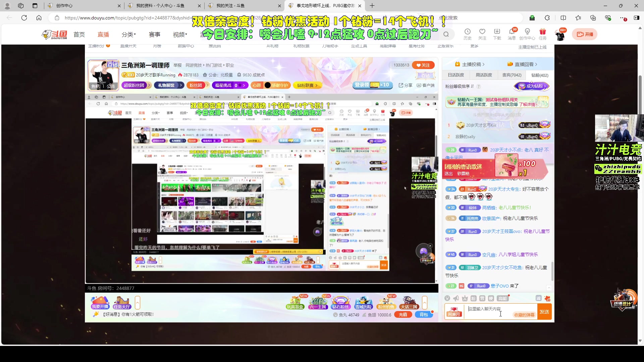Image resolution: width=644 pixels, height=362 pixels.
Task: Click browser refresh icon
Action: 24,18
